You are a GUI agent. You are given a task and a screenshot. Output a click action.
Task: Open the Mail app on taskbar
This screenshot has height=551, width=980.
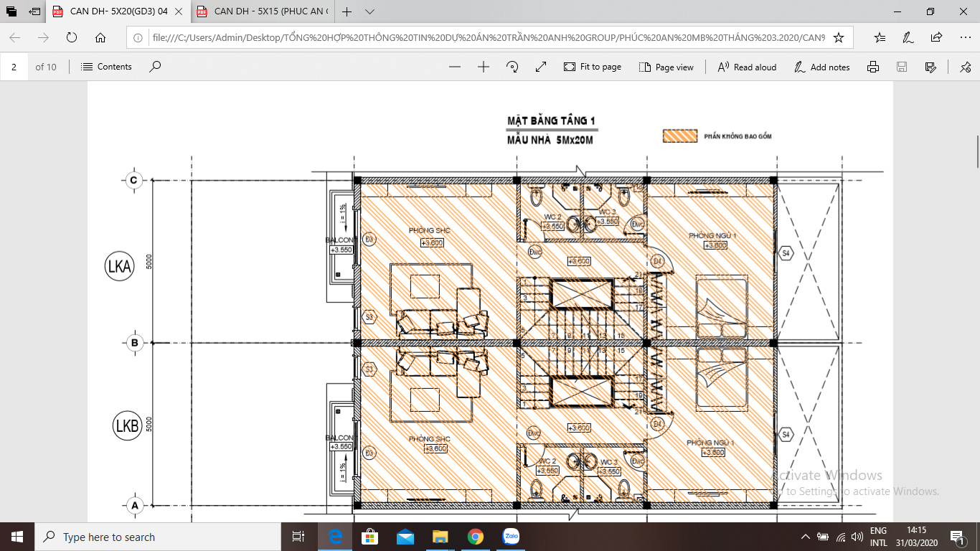tap(405, 537)
